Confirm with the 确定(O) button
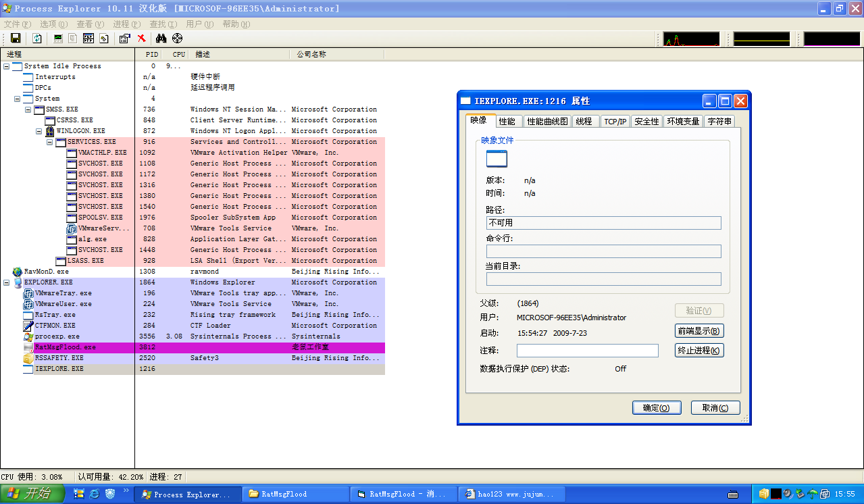Screen dimensions: 864x504 (656, 408)
